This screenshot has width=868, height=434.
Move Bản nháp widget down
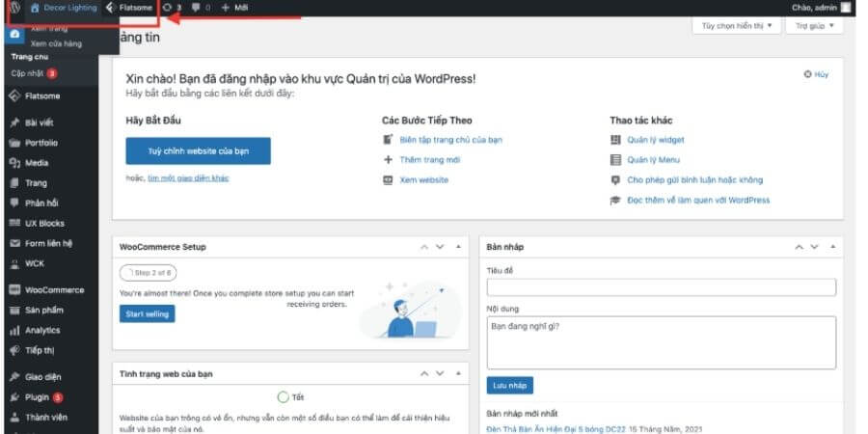point(814,247)
